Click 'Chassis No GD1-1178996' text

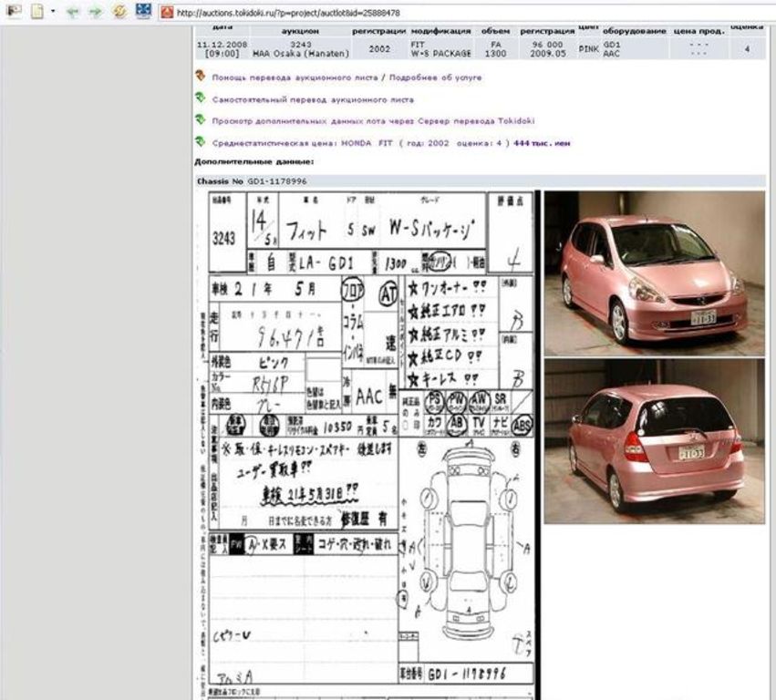tap(252, 181)
